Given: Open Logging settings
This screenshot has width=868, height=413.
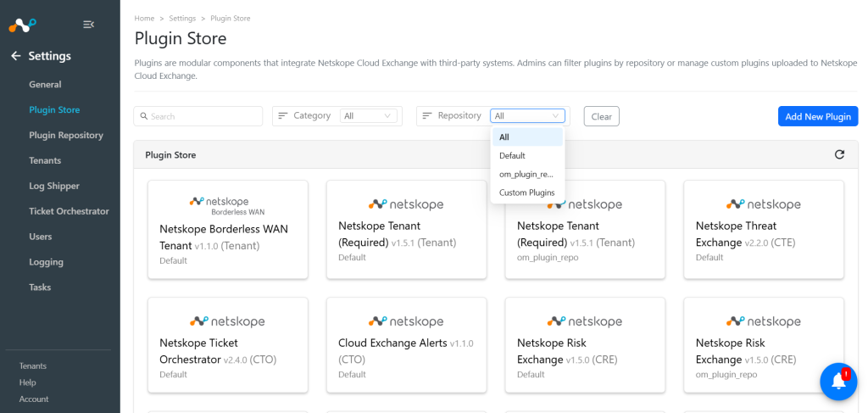Looking at the screenshot, I should [46, 262].
